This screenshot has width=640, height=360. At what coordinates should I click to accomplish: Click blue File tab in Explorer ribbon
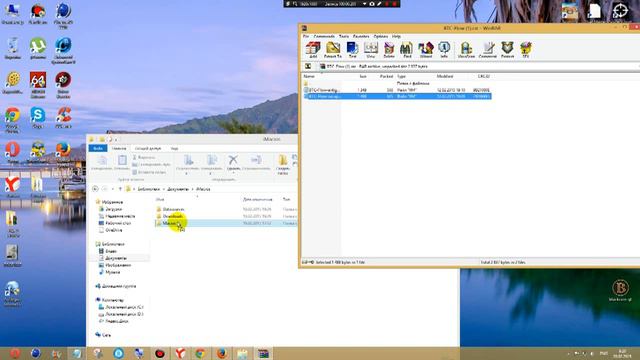pos(98,149)
